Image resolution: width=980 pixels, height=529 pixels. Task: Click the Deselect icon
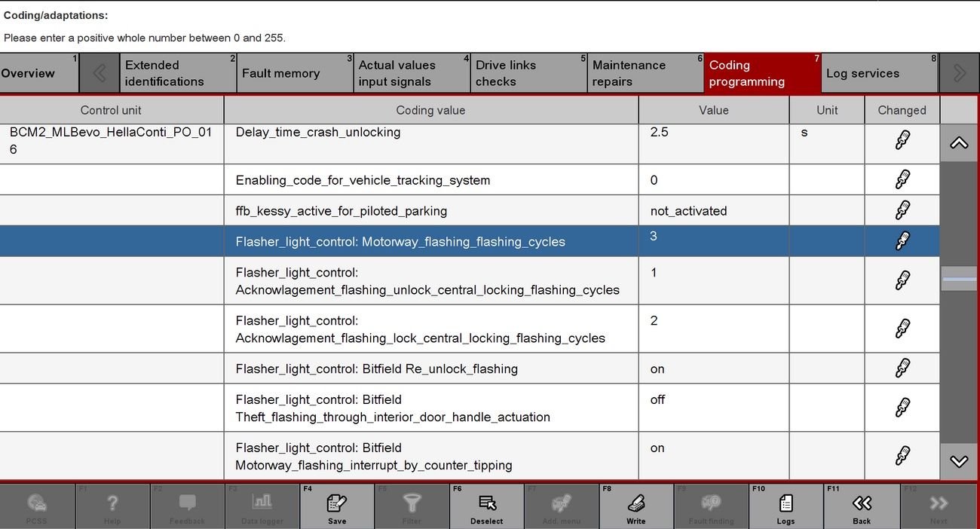[x=486, y=504]
